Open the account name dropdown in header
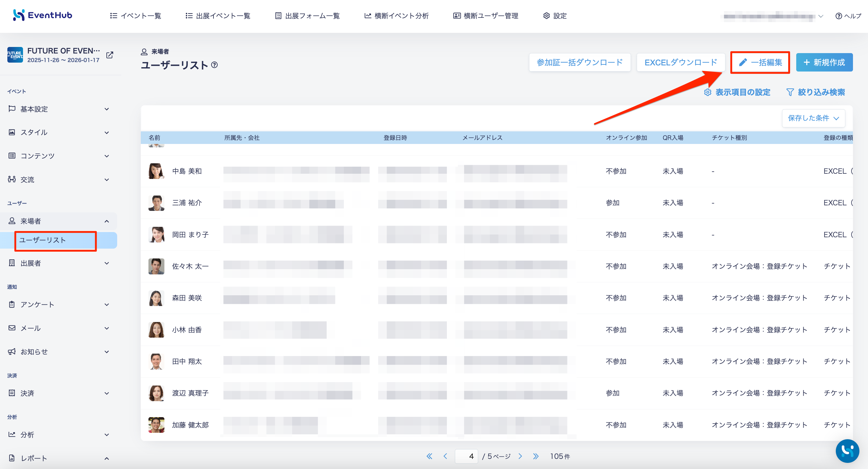868x469 pixels. pyautogui.click(x=774, y=16)
